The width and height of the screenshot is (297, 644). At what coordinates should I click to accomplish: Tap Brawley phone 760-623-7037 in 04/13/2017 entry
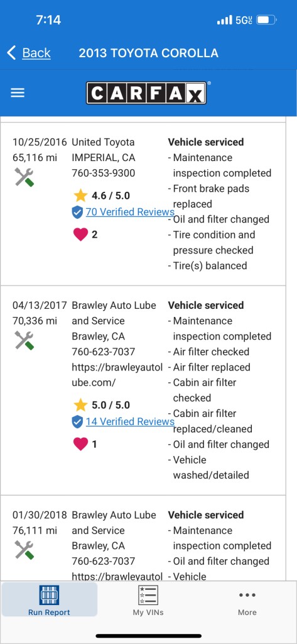tap(104, 352)
